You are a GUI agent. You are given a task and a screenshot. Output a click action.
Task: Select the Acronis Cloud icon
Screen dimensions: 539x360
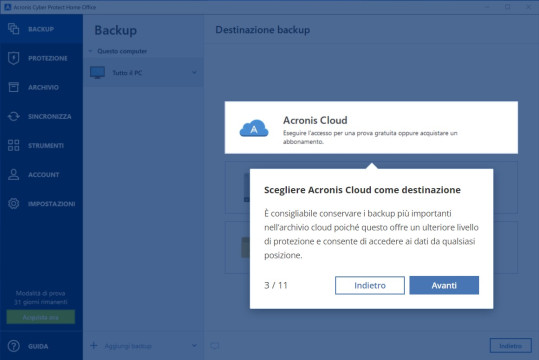(254, 128)
